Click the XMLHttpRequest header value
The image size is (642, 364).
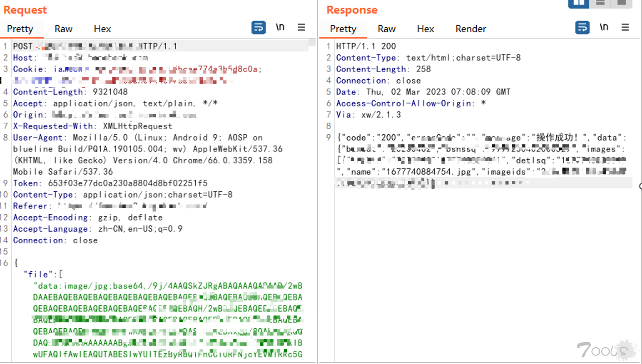click(x=138, y=126)
